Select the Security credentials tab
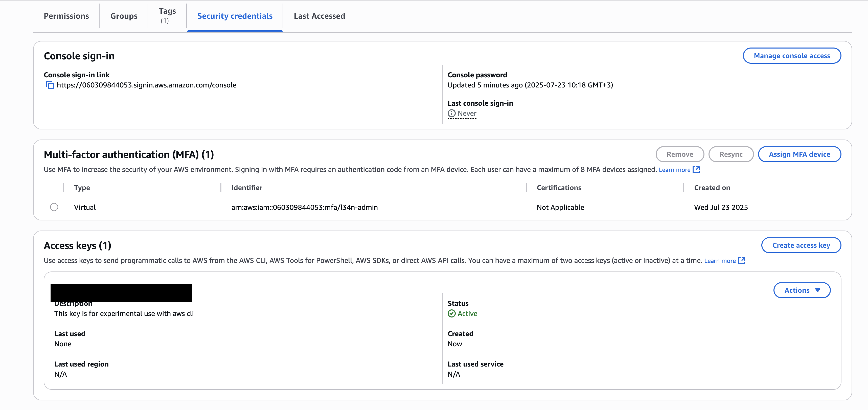Viewport: 868px width, 410px height. (235, 16)
